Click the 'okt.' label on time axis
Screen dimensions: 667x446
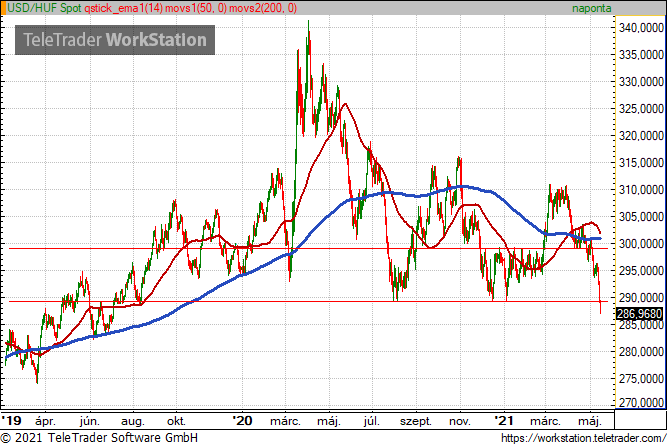tap(176, 421)
